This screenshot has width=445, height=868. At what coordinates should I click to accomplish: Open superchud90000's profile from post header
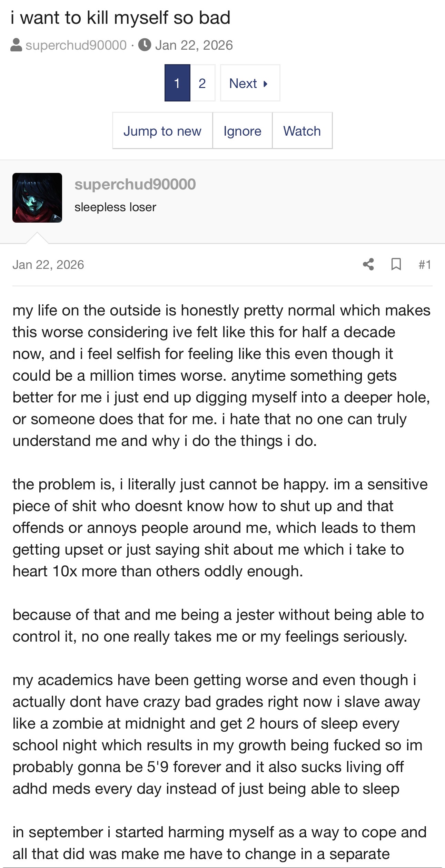click(135, 184)
